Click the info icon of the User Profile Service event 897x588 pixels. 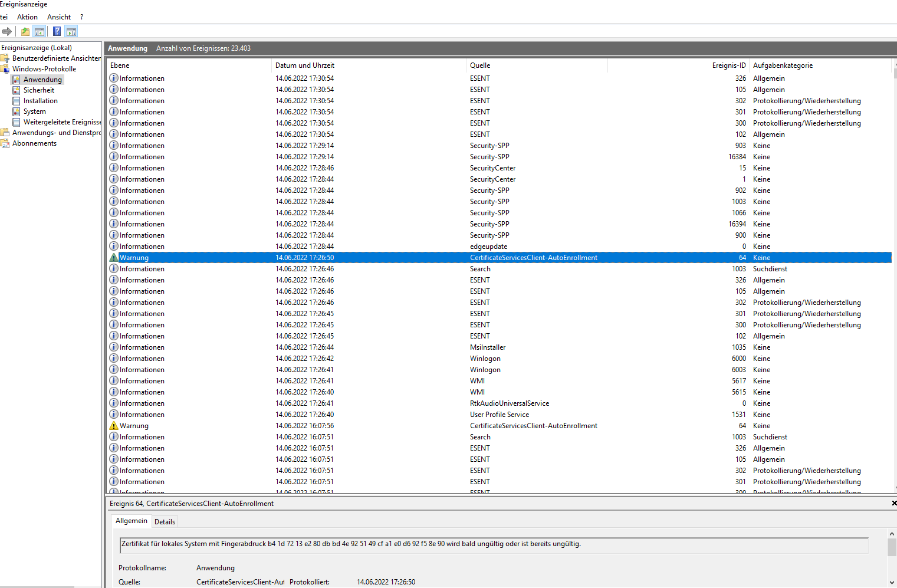pyautogui.click(x=114, y=415)
